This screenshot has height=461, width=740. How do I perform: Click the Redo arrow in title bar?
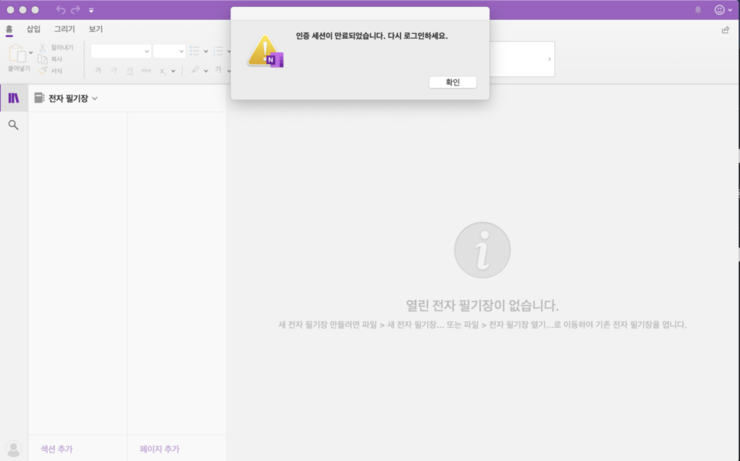pyautogui.click(x=76, y=9)
